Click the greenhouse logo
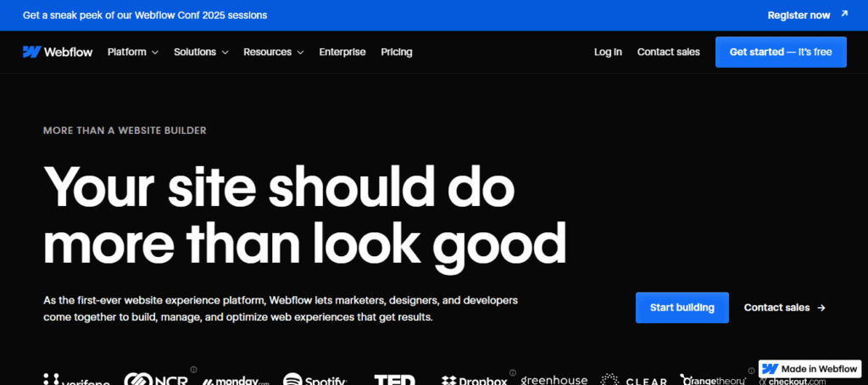868x385 pixels. coord(554,380)
